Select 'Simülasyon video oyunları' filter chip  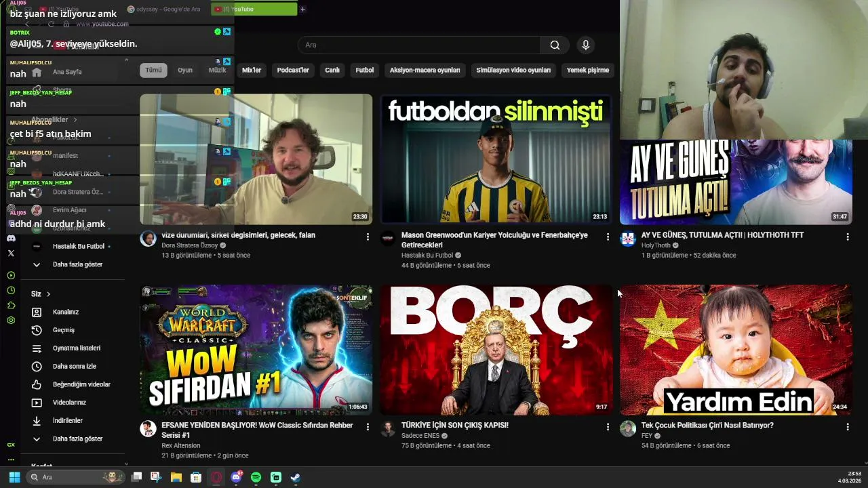click(513, 70)
